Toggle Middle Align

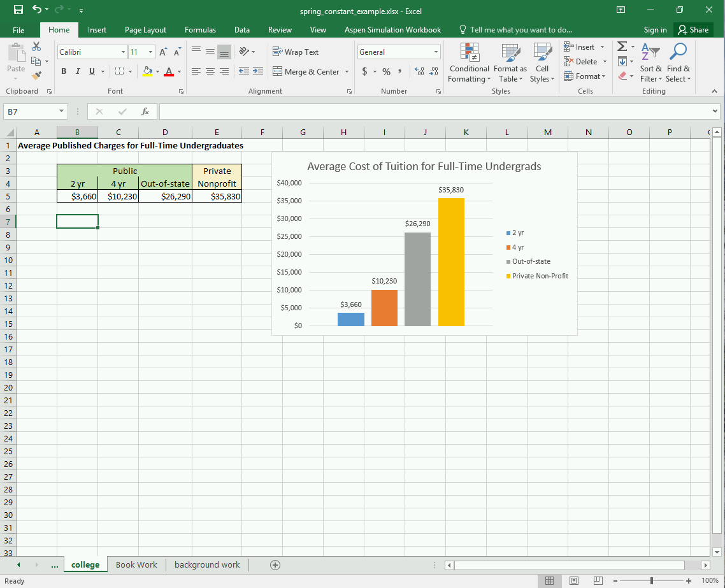pos(210,52)
